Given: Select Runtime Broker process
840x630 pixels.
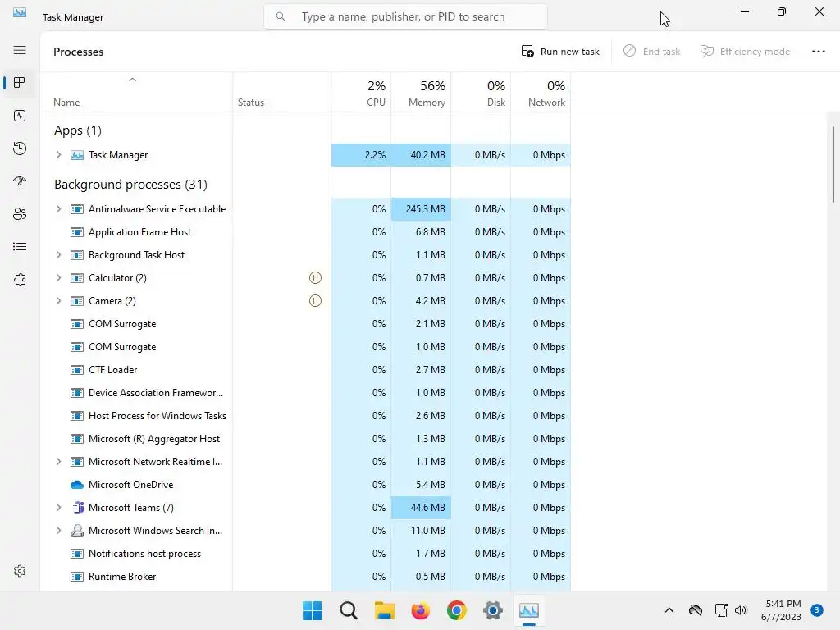Looking at the screenshot, I should click(306, 577).
